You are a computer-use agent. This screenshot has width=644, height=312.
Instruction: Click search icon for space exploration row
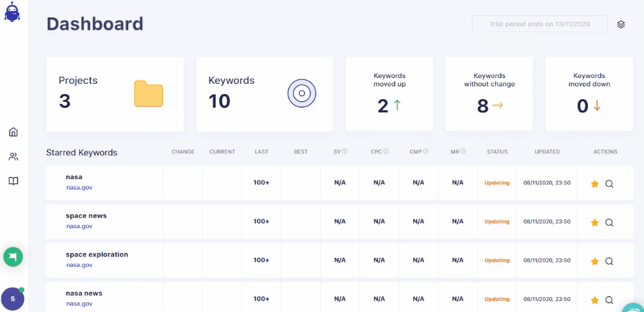click(609, 262)
